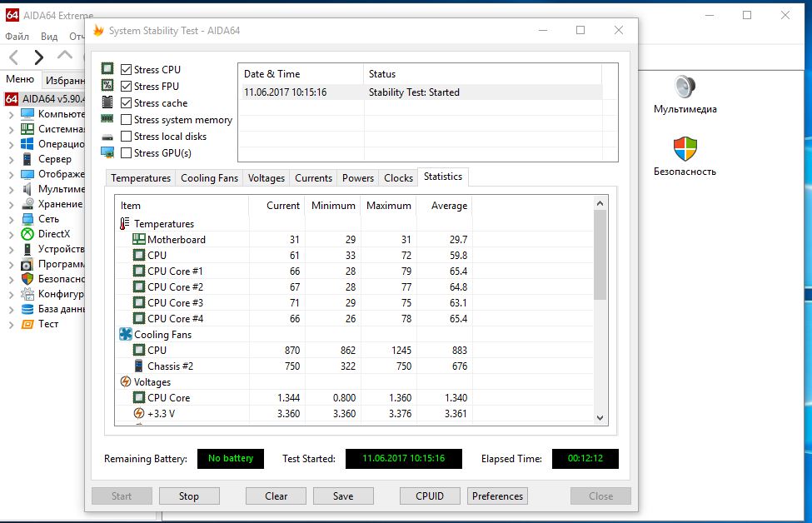Click the Temperatures thermometer icon in statistics

[125, 224]
